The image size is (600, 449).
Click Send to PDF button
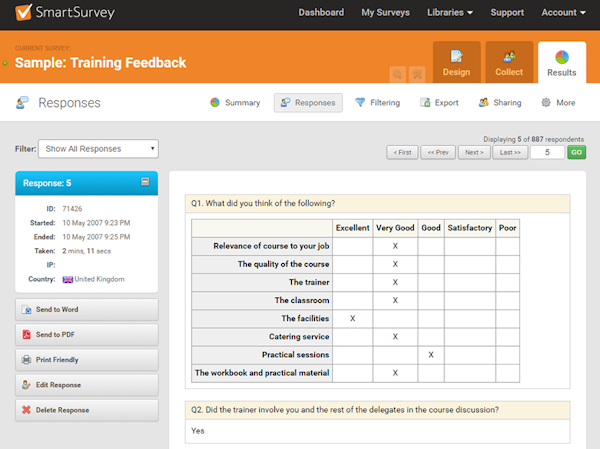pos(86,335)
